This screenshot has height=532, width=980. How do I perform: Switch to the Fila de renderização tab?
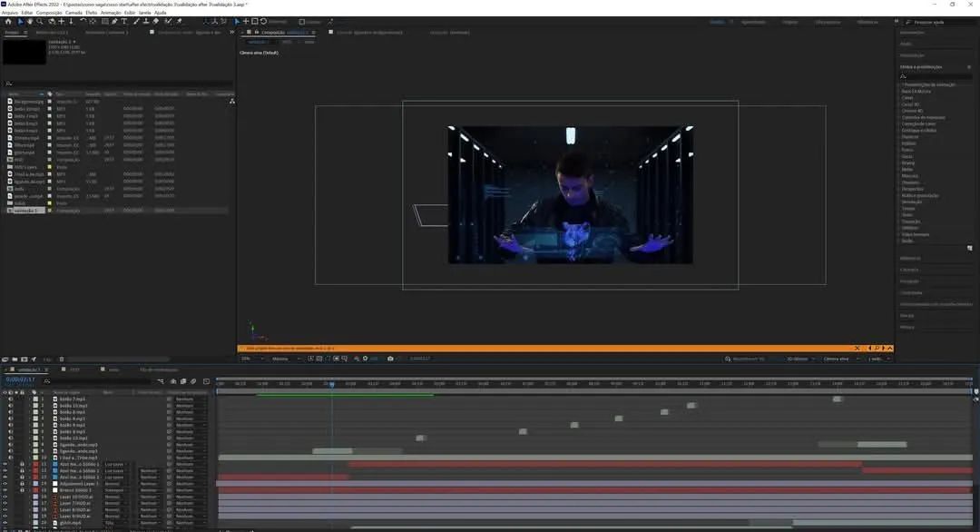coord(159,369)
